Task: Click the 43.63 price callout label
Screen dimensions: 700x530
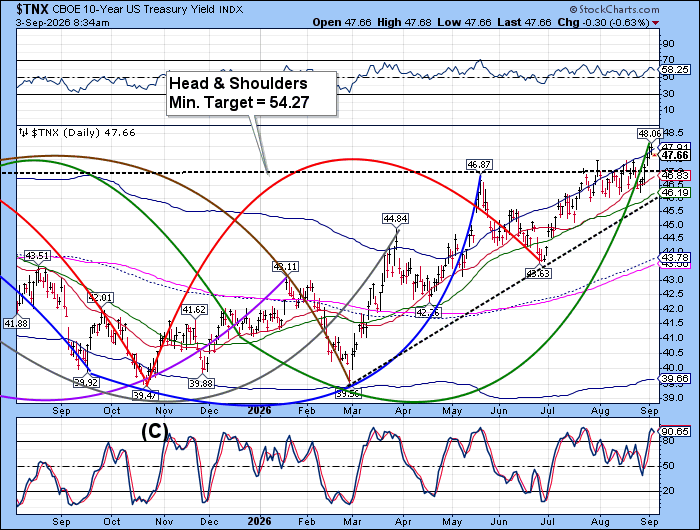Action: [538, 273]
